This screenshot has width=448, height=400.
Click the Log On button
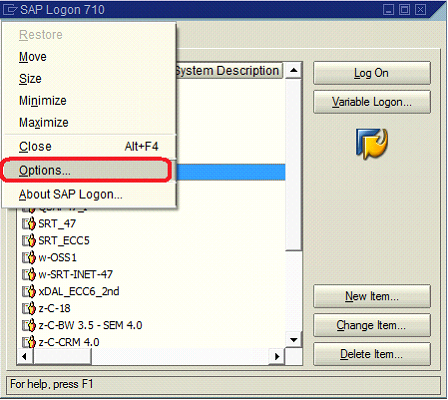372,73
